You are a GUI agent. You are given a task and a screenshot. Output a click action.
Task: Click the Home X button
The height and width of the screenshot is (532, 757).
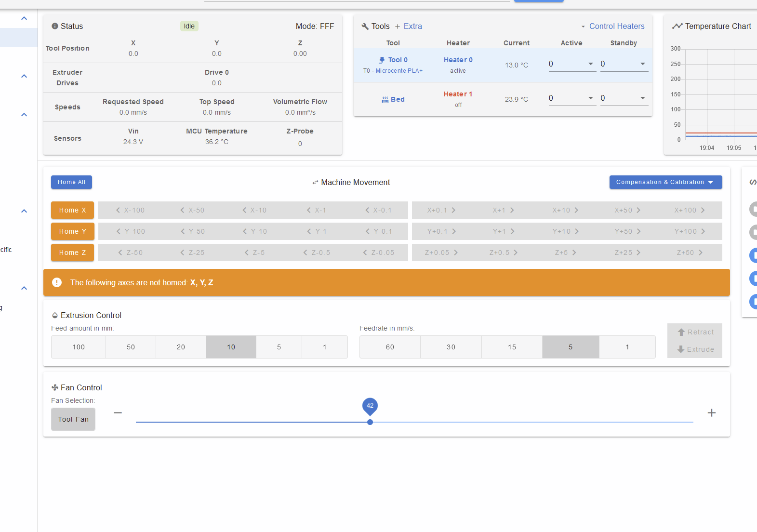[x=72, y=210]
